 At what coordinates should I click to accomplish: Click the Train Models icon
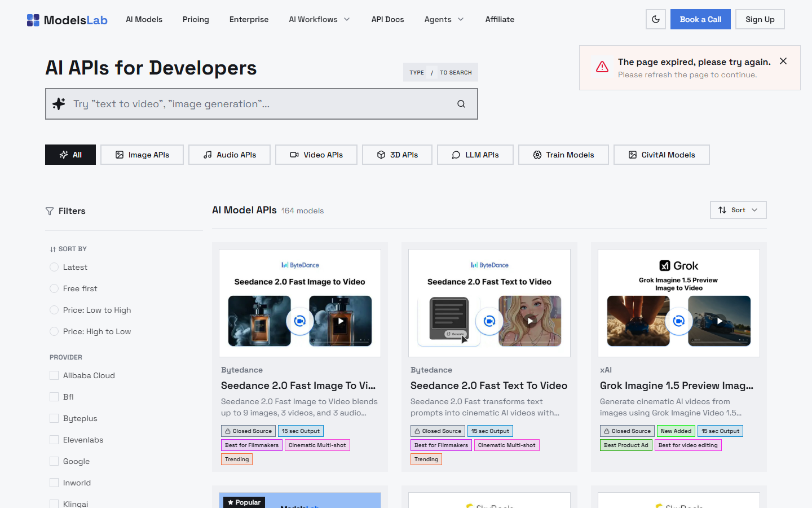[537, 155]
